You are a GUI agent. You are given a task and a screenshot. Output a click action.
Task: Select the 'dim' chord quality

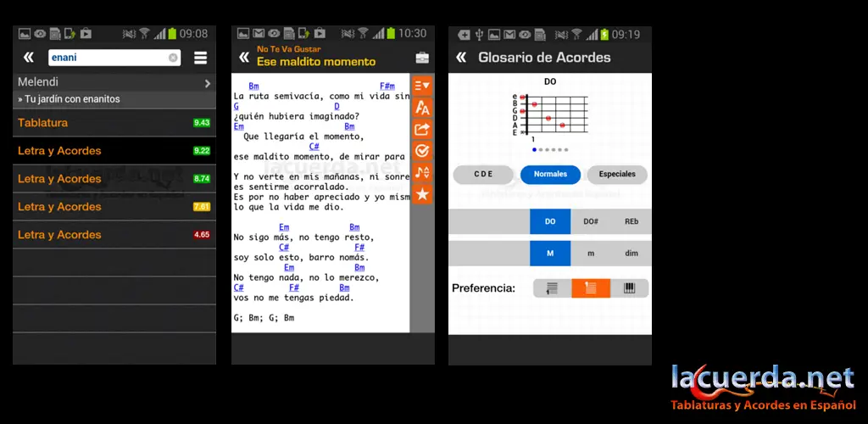click(x=632, y=253)
